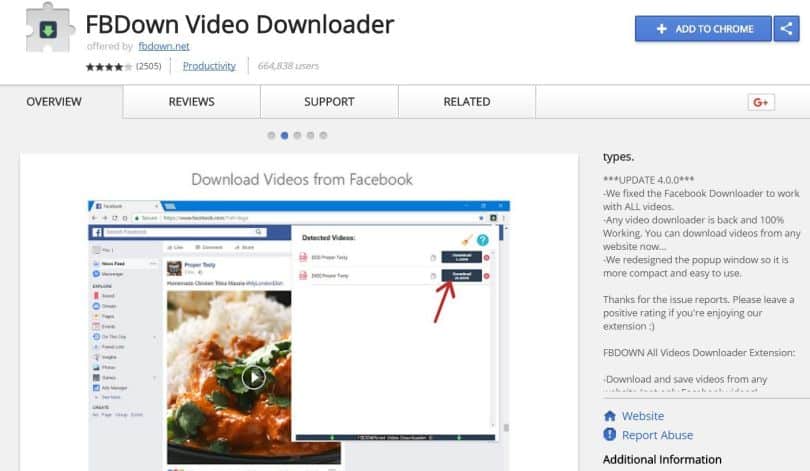Click the first dark download button in screenshot
Viewport: 810px width, 471px height.
pyautogui.click(x=461, y=257)
